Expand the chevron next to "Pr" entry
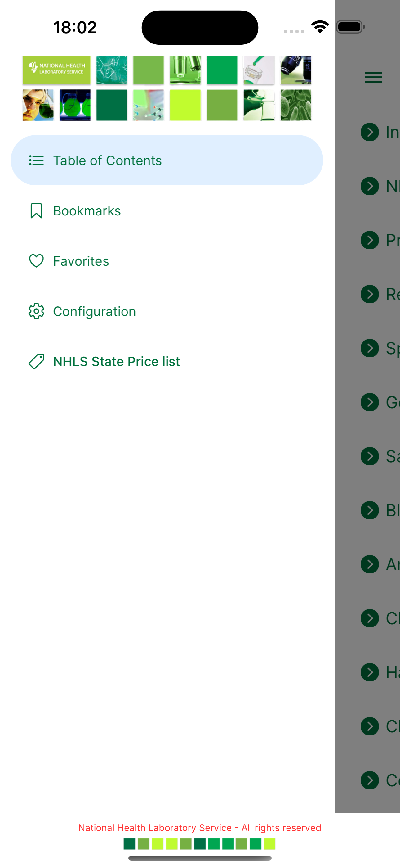 tap(370, 240)
